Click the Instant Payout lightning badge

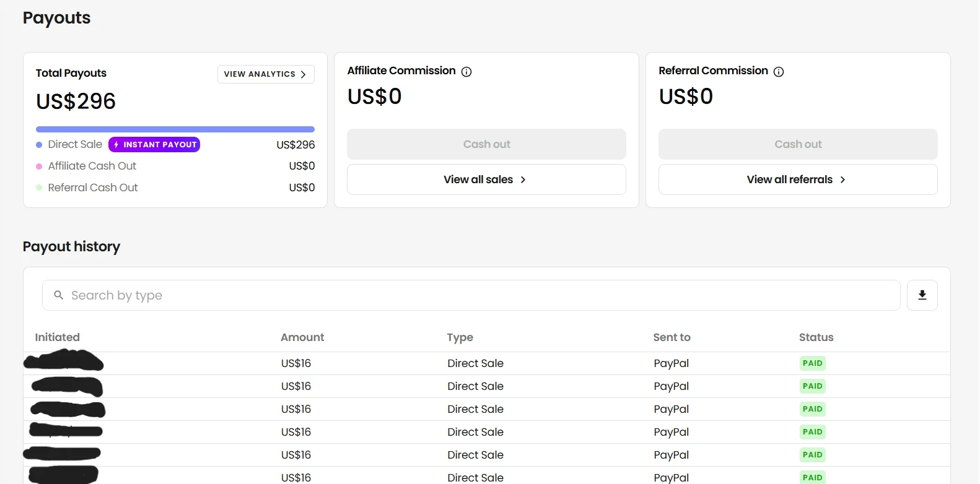154,145
